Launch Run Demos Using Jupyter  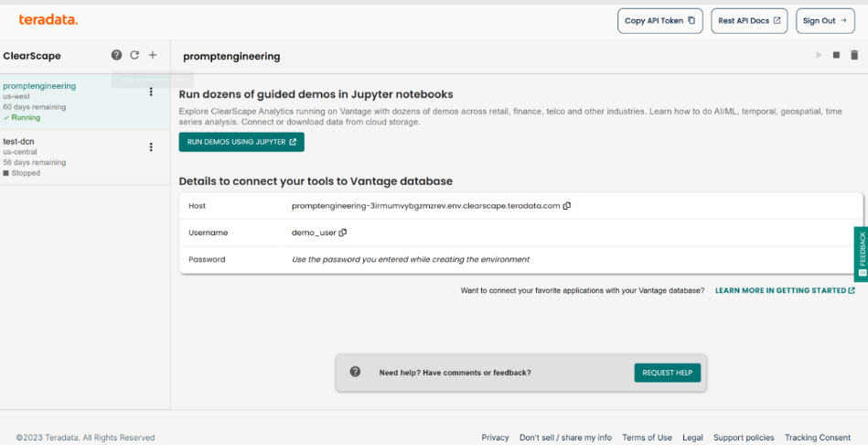coord(241,142)
